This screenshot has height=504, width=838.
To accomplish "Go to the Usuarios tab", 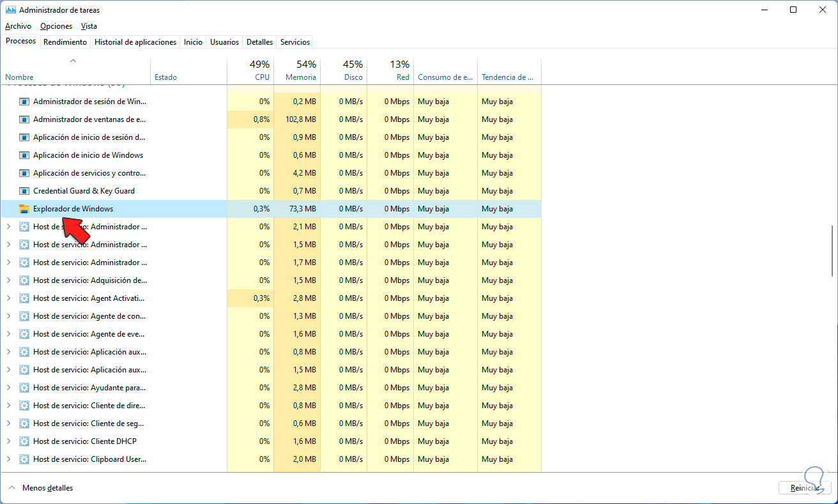I will [x=225, y=42].
